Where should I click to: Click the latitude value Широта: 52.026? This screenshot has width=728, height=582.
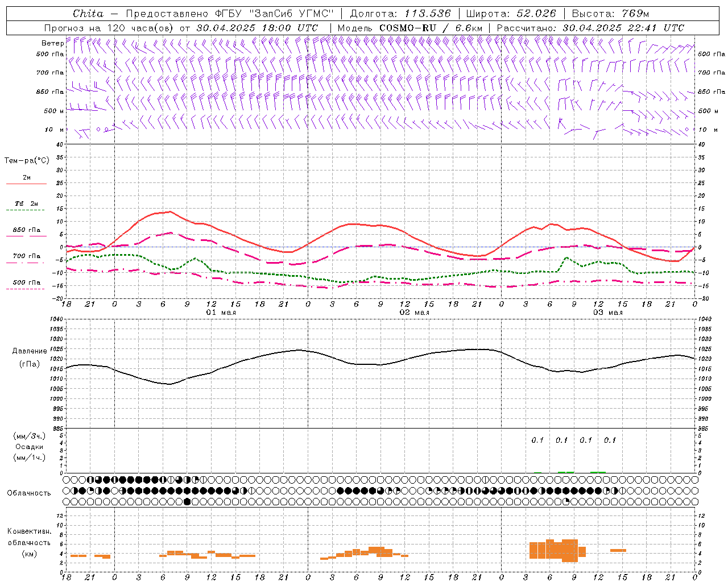tap(511, 14)
